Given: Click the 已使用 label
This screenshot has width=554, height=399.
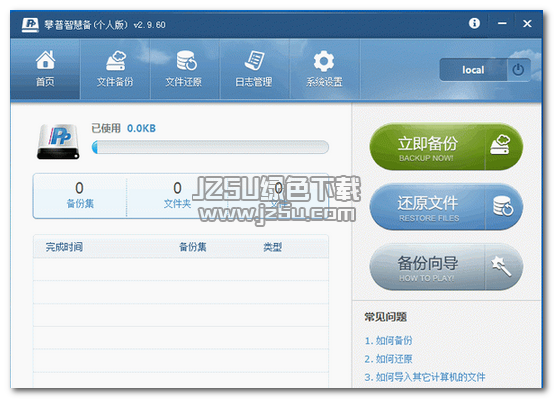Looking at the screenshot, I should pos(106,128).
